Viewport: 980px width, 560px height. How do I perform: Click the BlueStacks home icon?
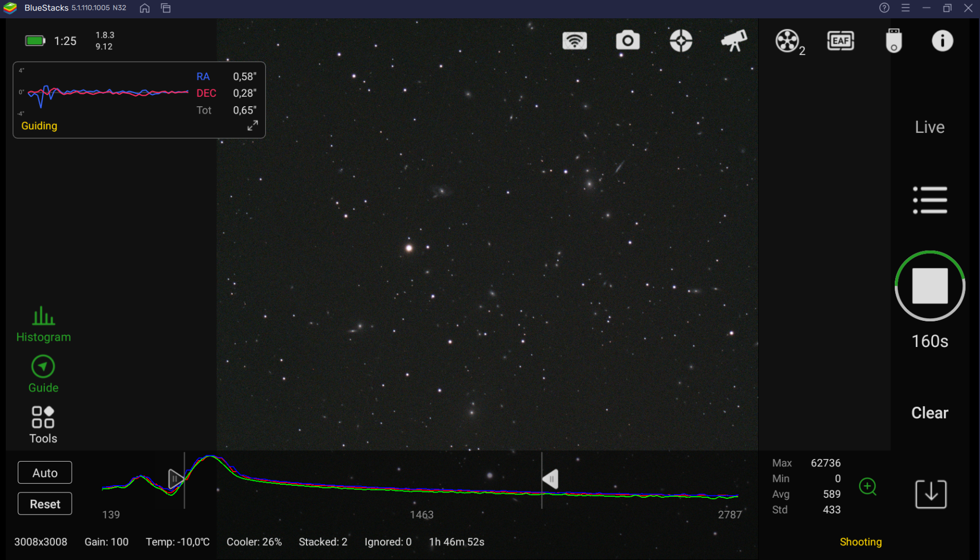(x=145, y=8)
